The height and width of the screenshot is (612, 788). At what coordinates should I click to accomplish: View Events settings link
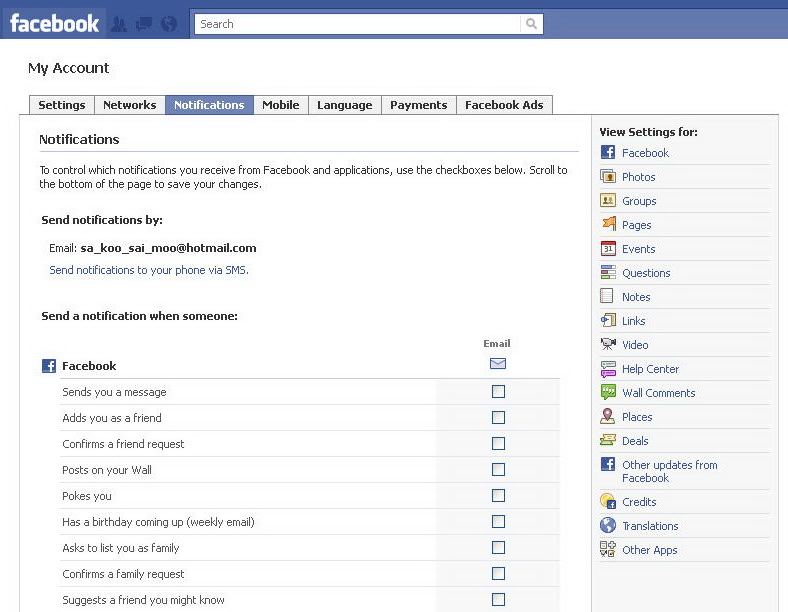tap(639, 249)
